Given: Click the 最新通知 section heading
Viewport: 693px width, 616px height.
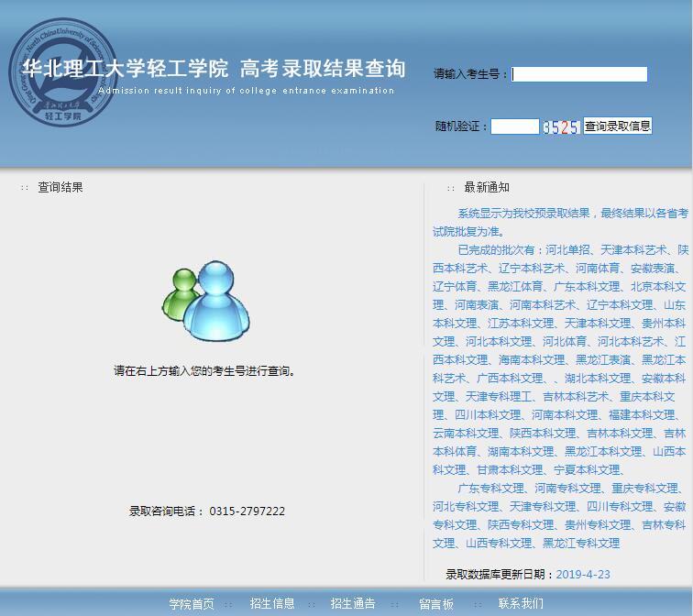Looking at the screenshot, I should click(487, 187).
